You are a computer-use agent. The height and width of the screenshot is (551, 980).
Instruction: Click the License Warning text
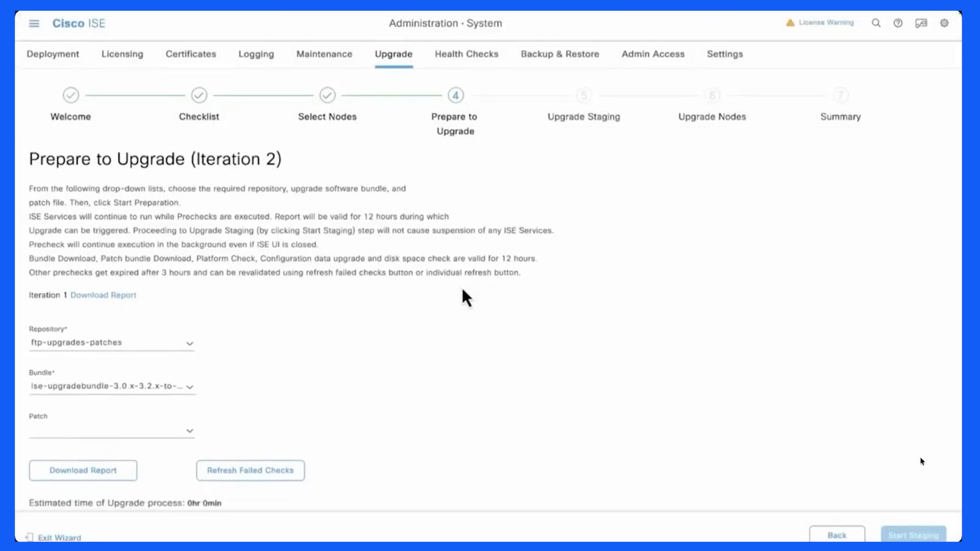pyautogui.click(x=826, y=22)
